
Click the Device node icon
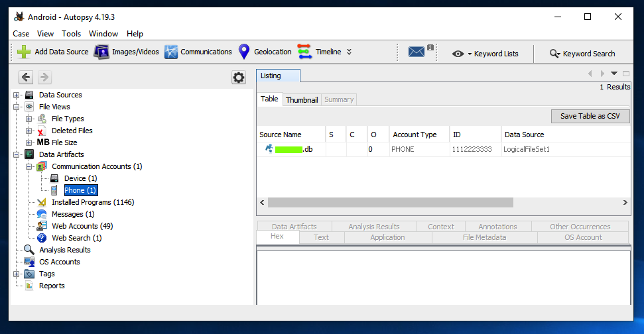coord(54,178)
